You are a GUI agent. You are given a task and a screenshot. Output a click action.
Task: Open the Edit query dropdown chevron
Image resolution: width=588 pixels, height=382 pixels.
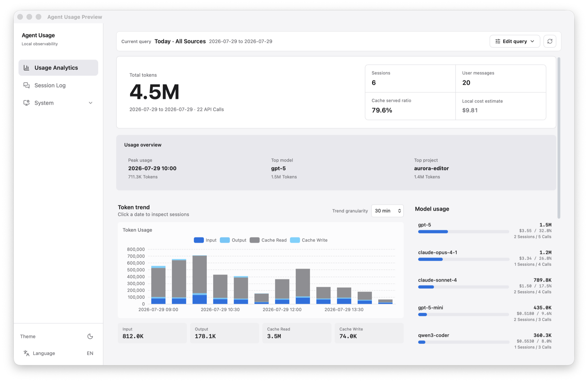[x=532, y=41]
